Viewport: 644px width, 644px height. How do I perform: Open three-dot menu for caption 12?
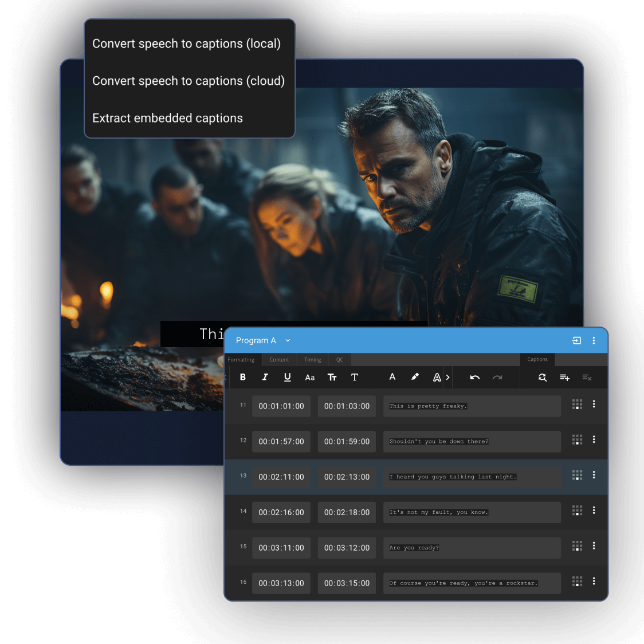pos(594,439)
